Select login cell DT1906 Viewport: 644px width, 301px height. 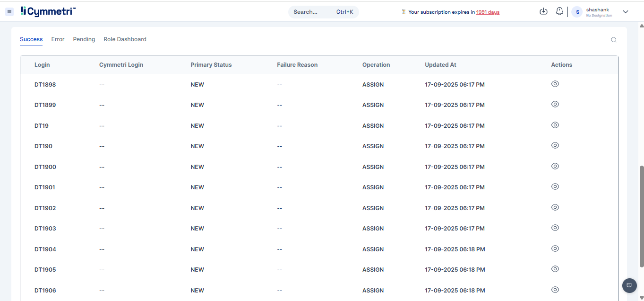[x=45, y=291]
